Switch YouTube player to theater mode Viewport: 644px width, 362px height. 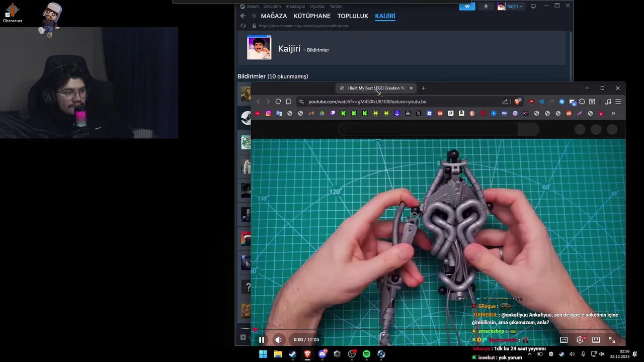(x=596, y=340)
